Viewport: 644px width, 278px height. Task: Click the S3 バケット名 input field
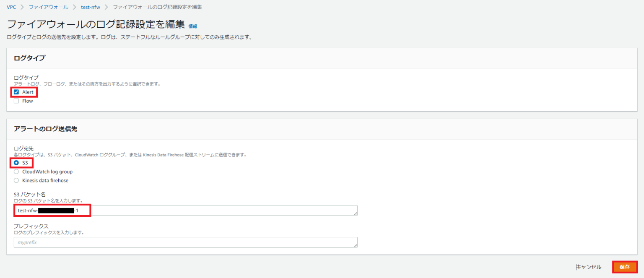[x=184, y=210]
